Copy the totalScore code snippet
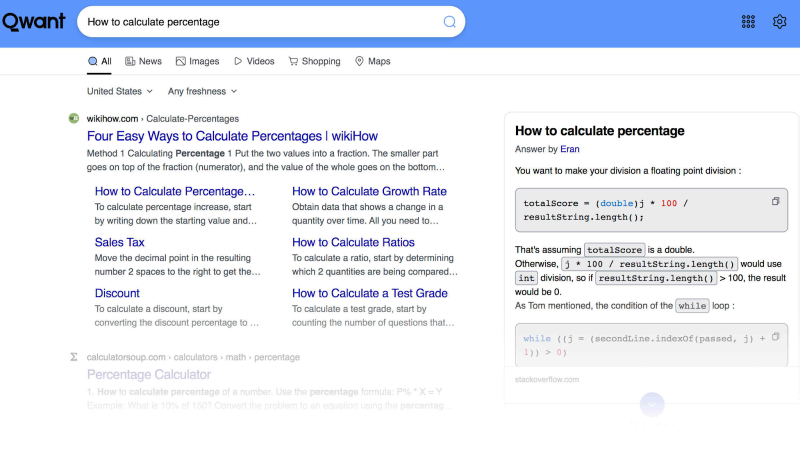This screenshot has width=800, height=467. coord(775,202)
